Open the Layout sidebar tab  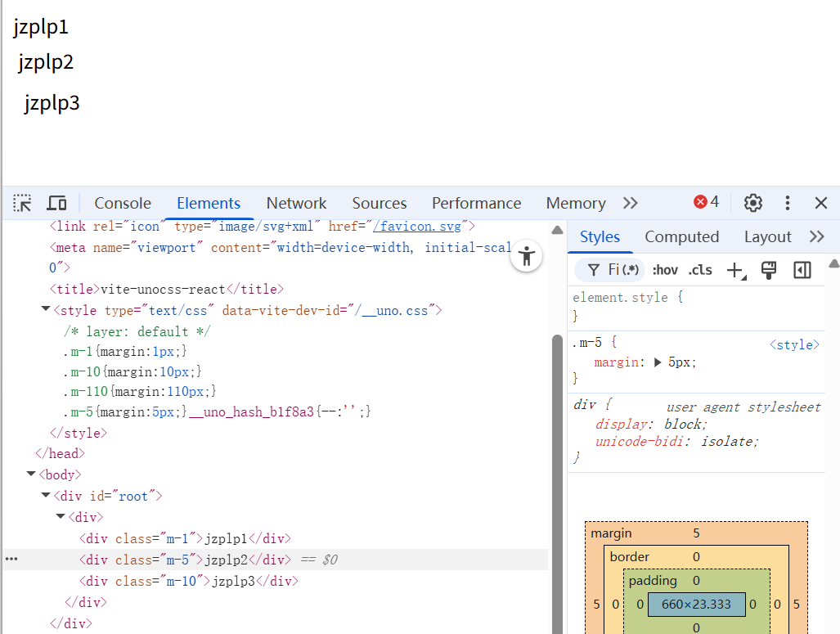[767, 237]
